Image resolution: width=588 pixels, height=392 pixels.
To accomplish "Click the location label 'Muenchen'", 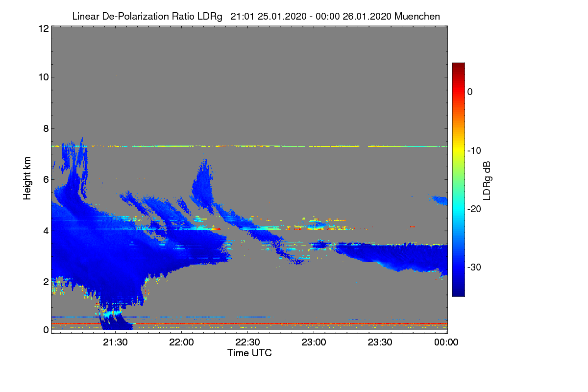I will [417, 16].
